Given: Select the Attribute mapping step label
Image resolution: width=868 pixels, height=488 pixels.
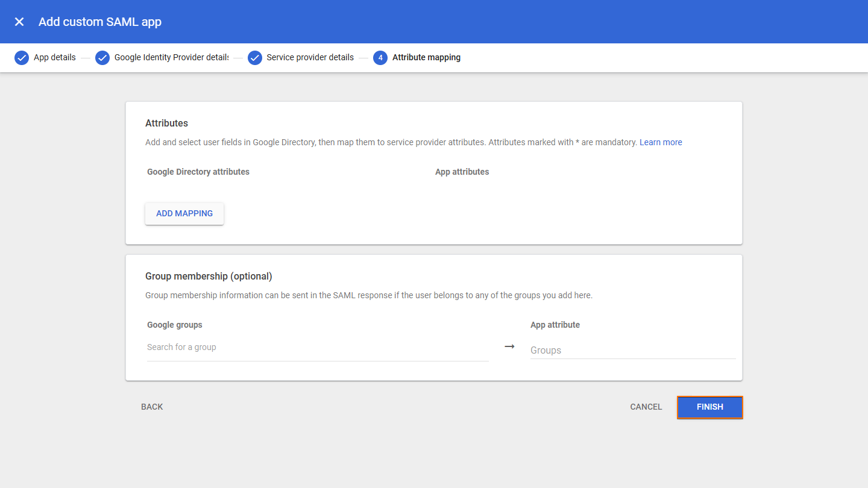Looking at the screenshot, I should [x=427, y=57].
